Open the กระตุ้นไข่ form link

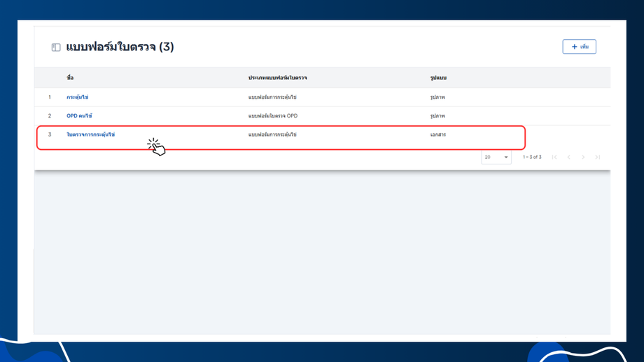click(x=77, y=97)
